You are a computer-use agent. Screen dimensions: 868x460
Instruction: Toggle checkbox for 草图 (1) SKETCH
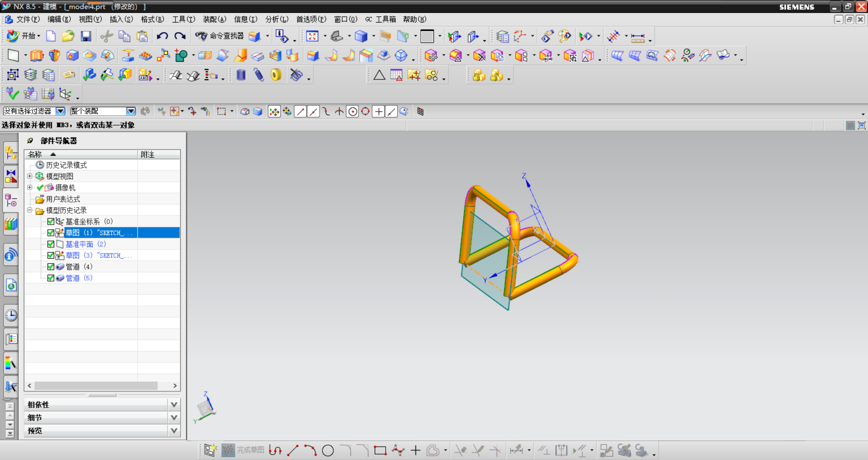(x=51, y=233)
